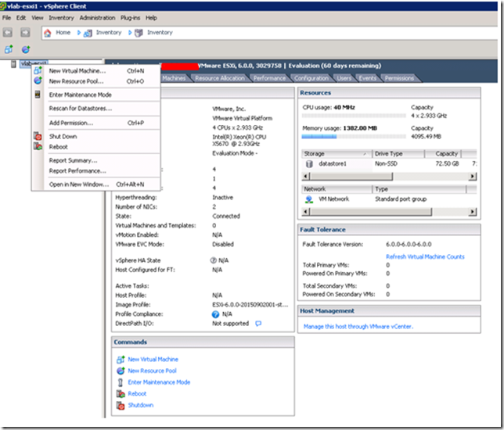
Task: Click the Enter Maintenance Mode command link
Action: click(159, 382)
